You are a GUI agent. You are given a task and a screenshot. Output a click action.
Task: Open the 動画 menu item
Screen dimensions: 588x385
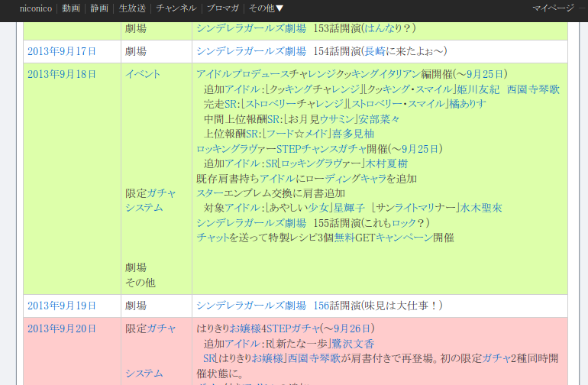(71, 8)
